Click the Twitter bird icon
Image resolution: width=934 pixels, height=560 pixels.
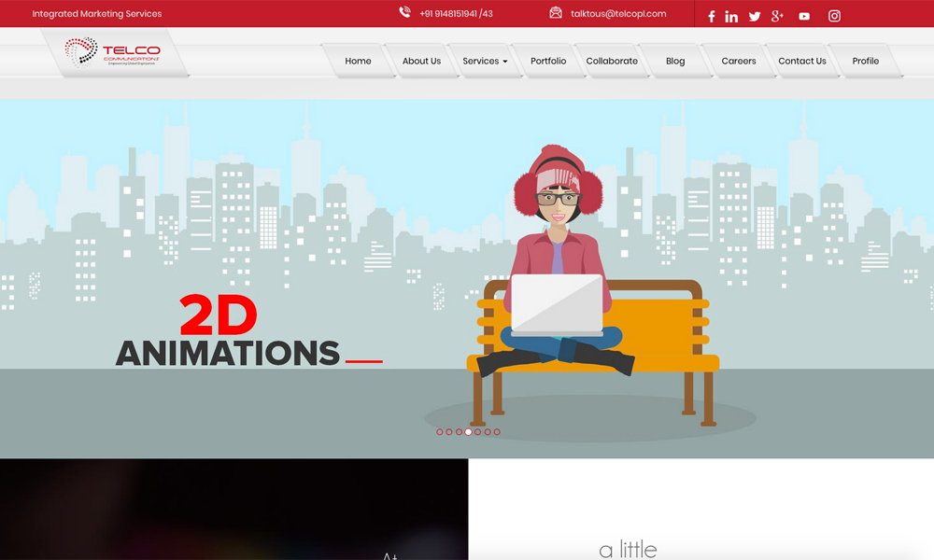pos(755,16)
